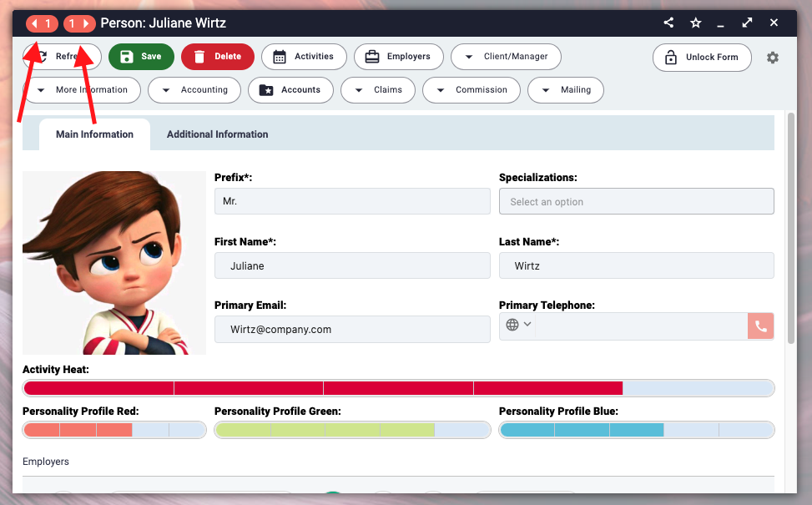
Task: Click the Personality Profile Green bar
Action: pyautogui.click(x=353, y=430)
